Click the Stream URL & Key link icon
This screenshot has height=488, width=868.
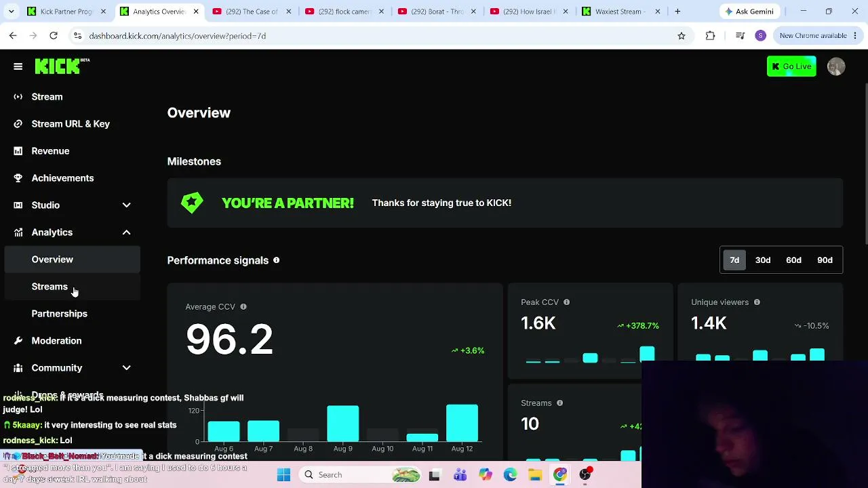pyautogui.click(x=18, y=124)
